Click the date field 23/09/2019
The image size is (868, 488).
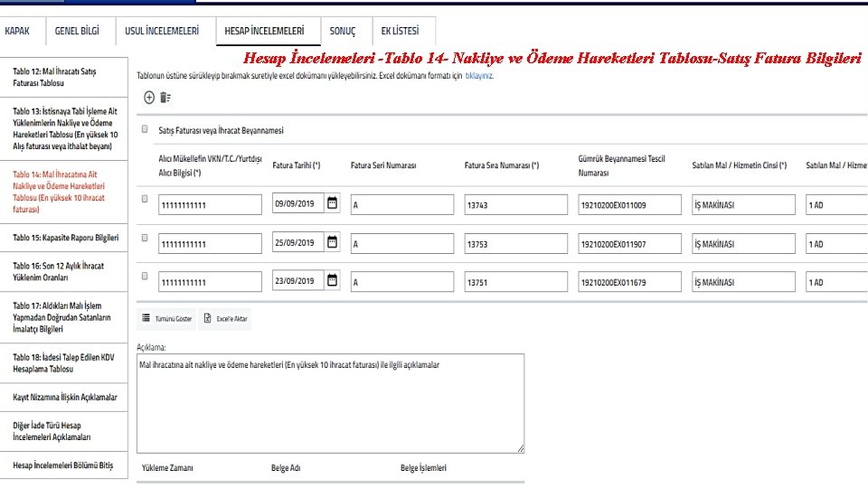point(298,280)
